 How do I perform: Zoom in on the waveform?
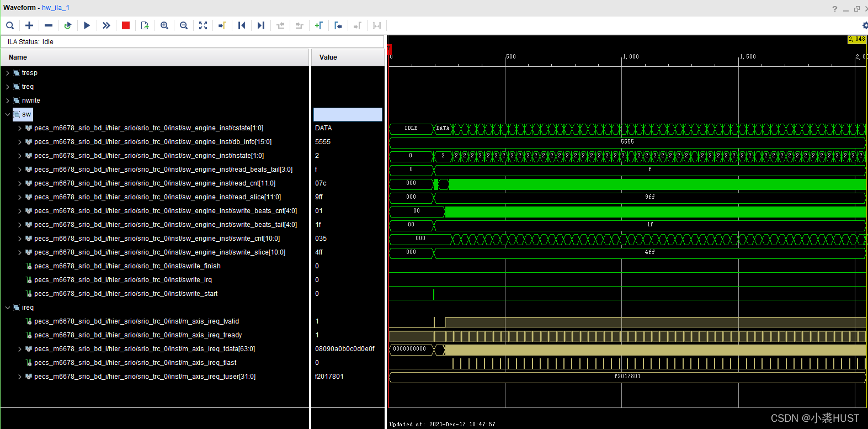click(164, 25)
